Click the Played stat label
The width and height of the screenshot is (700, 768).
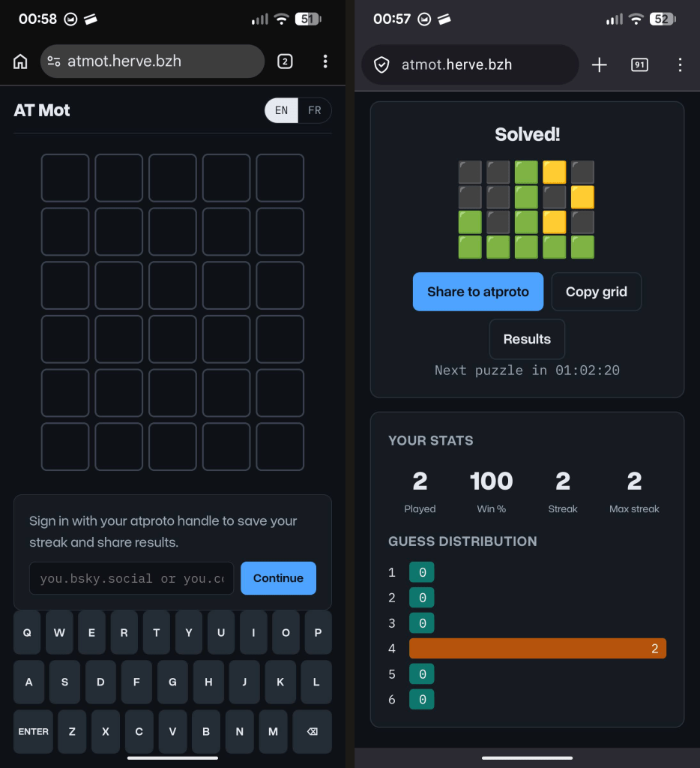pyautogui.click(x=420, y=509)
